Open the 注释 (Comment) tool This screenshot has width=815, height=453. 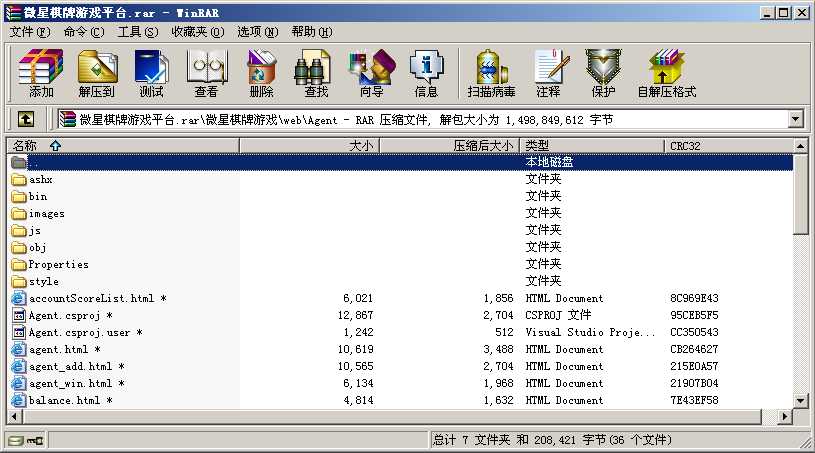click(x=549, y=73)
